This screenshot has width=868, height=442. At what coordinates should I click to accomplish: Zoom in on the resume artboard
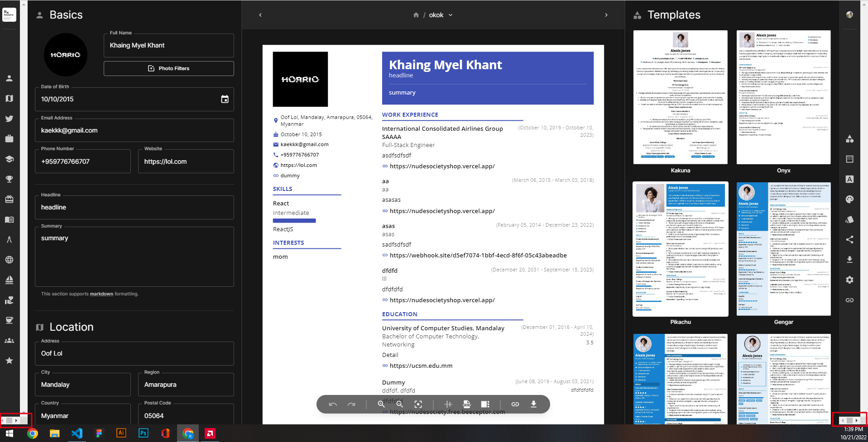point(381,404)
